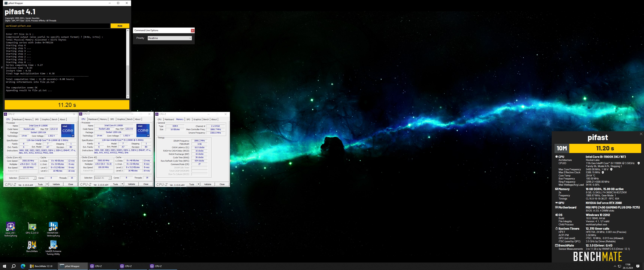This screenshot has width=644, height=270.
Task: Click the taskbar clock showing 17:06
Action: (x=628, y=266)
